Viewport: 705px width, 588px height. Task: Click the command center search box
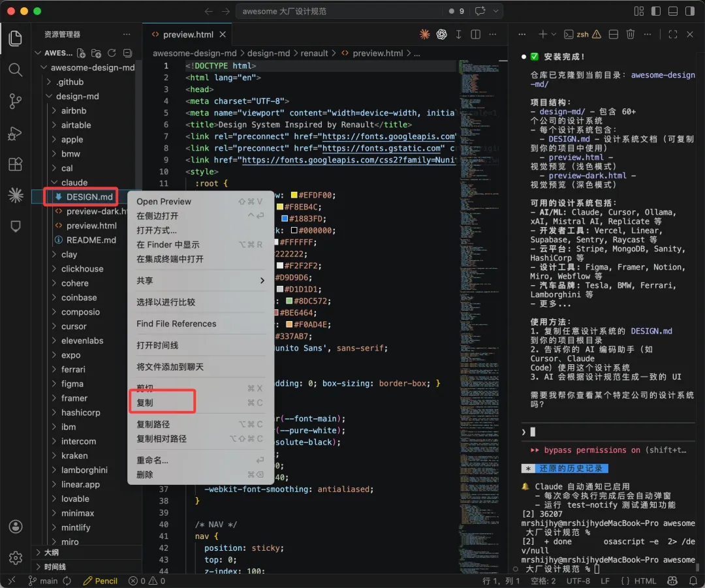pyautogui.click(x=339, y=11)
